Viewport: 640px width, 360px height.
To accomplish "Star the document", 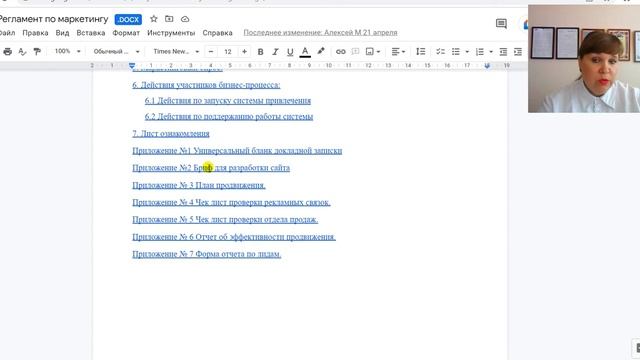I will pos(153,19).
